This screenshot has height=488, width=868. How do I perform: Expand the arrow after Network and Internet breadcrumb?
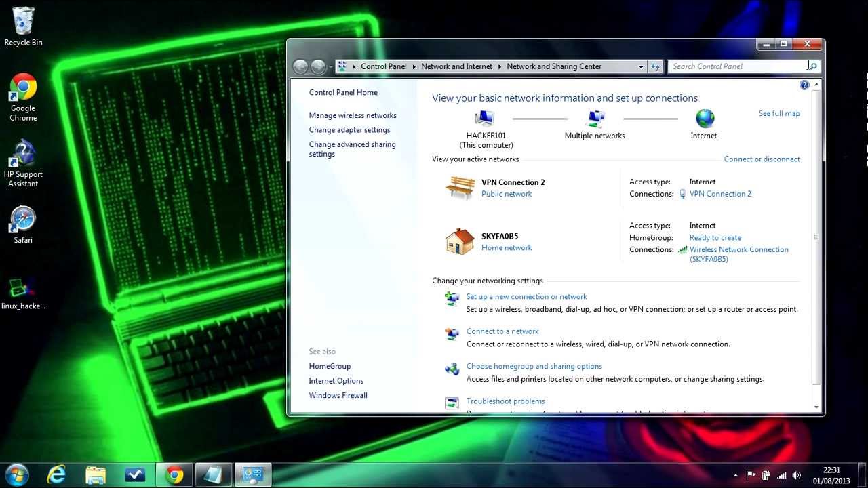click(500, 66)
